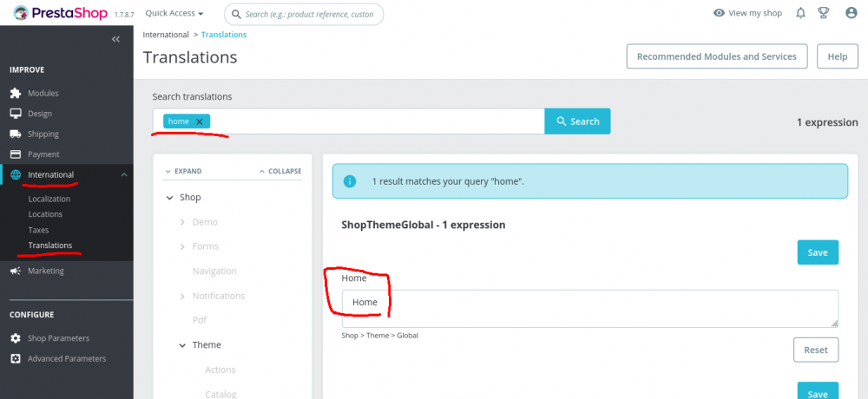Open Payment in the sidebar
Screen dimensions: 868x399
[43, 154]
